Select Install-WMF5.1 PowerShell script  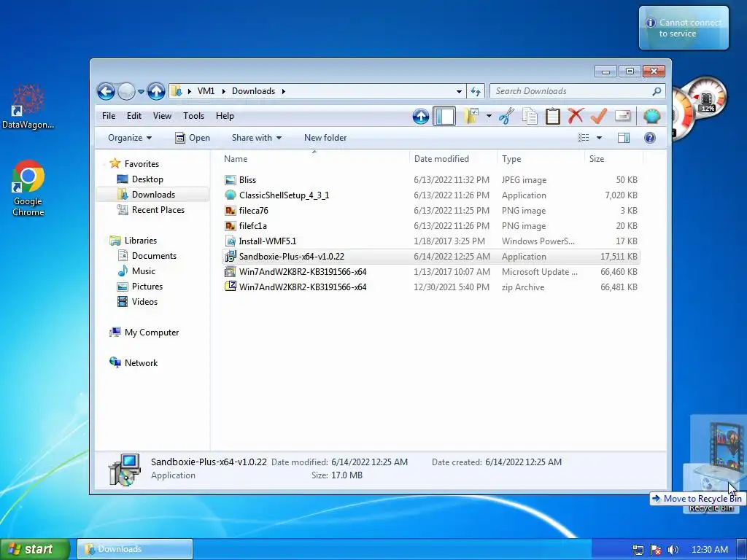click(431, 241)
